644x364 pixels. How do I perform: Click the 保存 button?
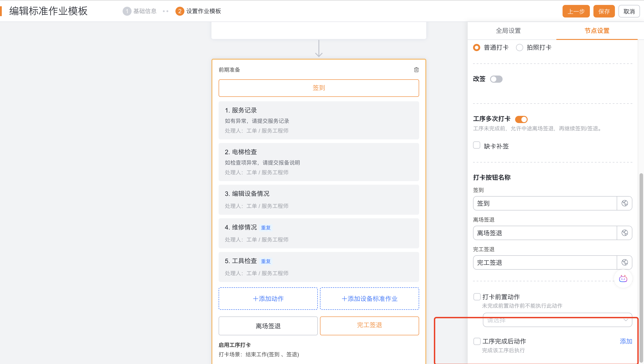pyautogui.click(x=604, y=11)
